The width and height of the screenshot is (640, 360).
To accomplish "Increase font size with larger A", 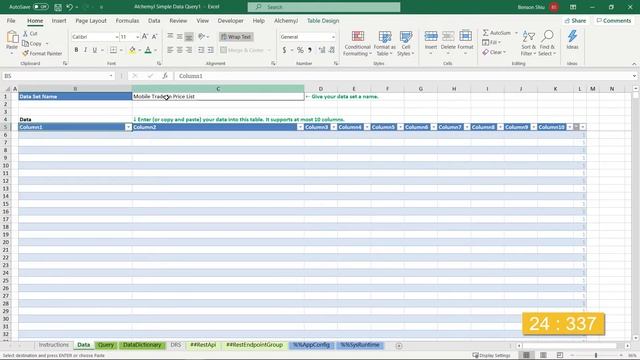I will [145, 37].
